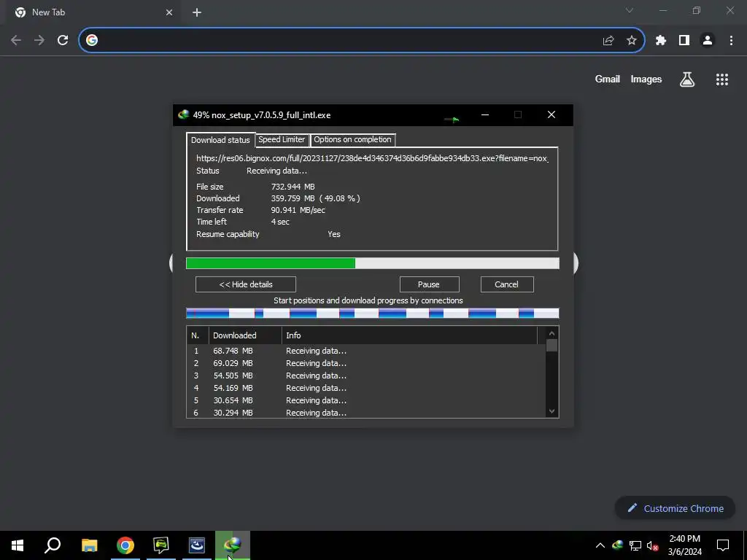Screen dimensions: 747x560
Task: Switch to Options on completion tab
Action: tap(352, 139)
